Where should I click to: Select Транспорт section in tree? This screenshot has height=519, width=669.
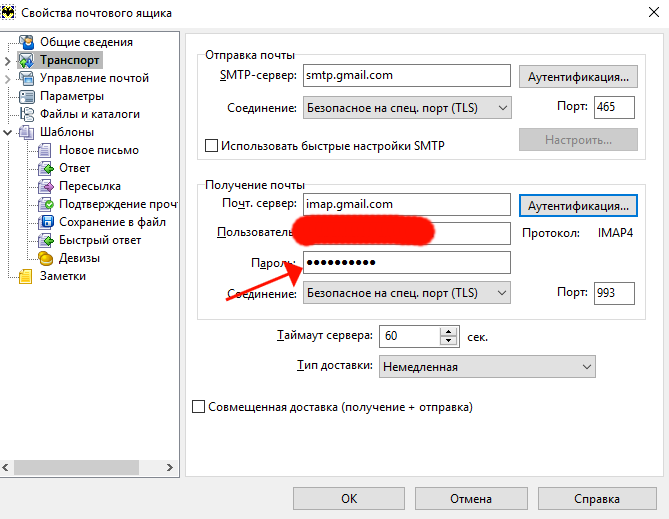(x=70, y=60)
